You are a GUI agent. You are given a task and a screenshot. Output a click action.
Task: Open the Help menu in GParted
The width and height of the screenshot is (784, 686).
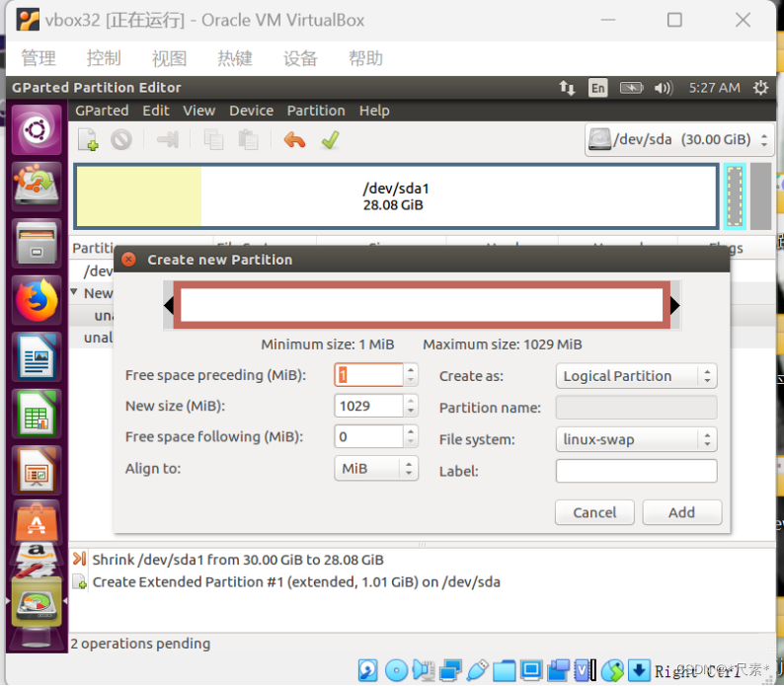(374, 111)
